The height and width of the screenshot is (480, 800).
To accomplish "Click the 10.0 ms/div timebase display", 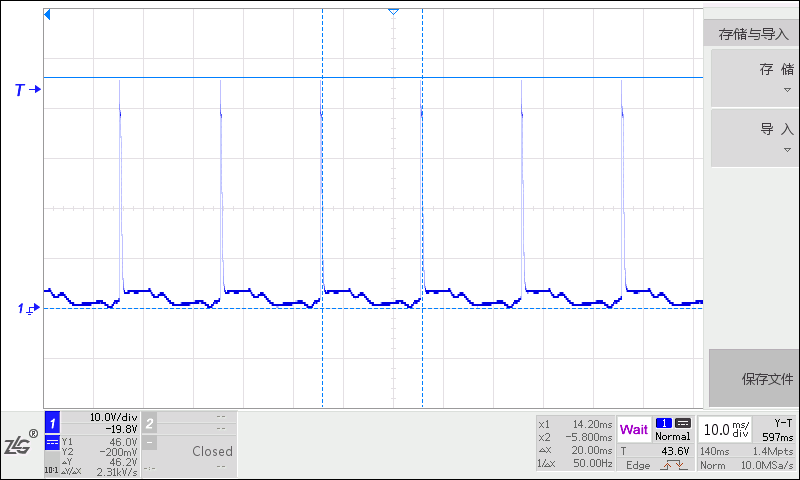I will click(726, 430).
